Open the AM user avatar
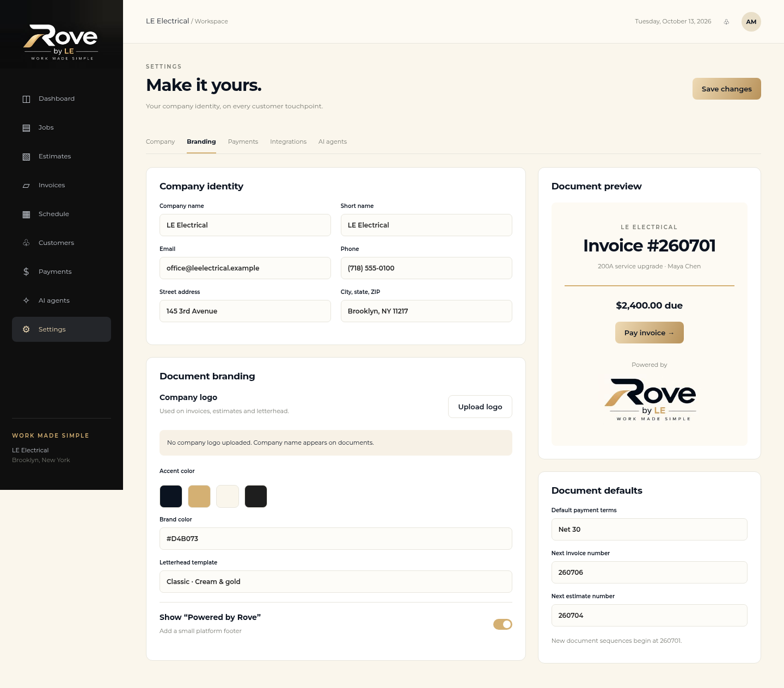Image resolution: width=784 pixels, height=688 pixels. tap(751, 22)
